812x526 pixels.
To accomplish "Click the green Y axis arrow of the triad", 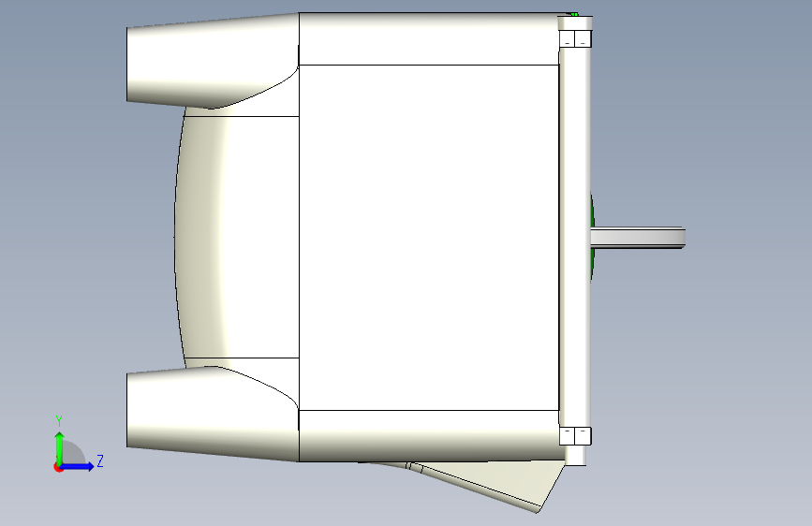I will pyautogui.click(x=60, y=448).
